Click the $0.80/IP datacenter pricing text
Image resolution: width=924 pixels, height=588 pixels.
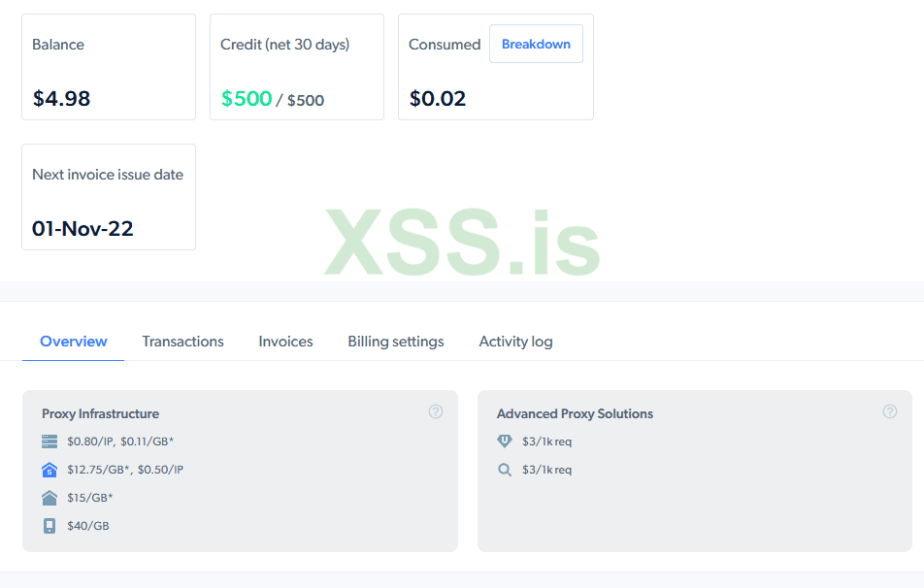point(90,441)
